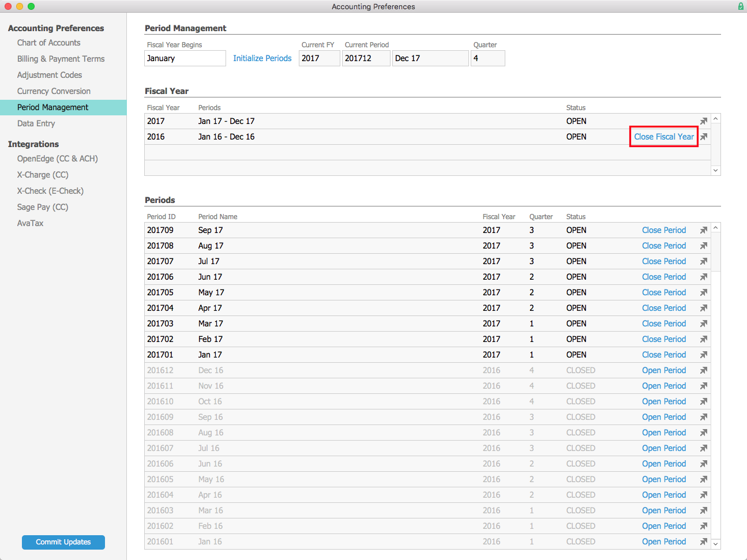Viewport: 747px width, 560px height.
Task: Close Period for Jan 17
Action: pos(664,355)
